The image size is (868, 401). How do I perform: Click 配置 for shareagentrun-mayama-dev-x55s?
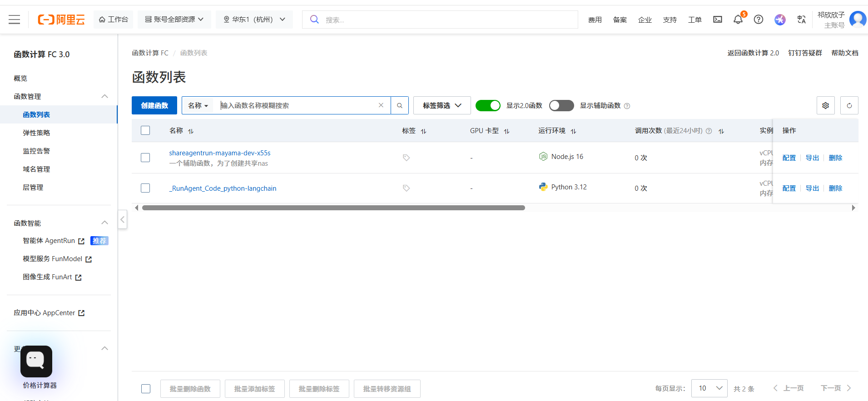(x=789, y=158)
